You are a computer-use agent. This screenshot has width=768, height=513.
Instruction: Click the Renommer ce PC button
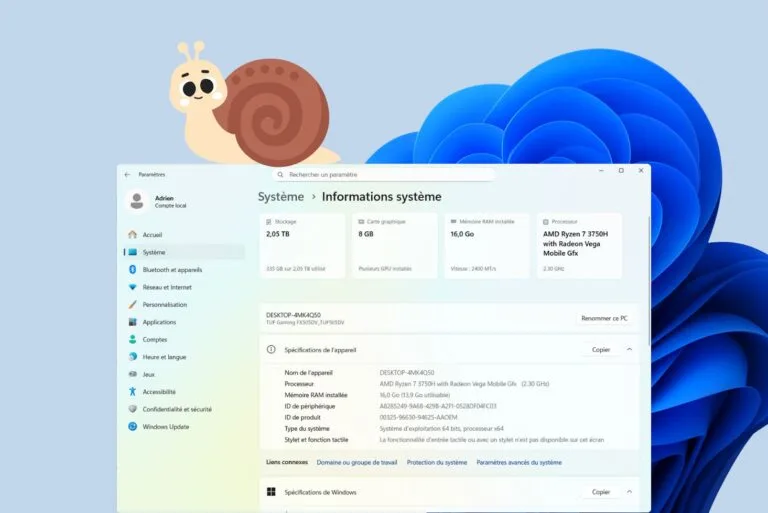tap(603, 318)
